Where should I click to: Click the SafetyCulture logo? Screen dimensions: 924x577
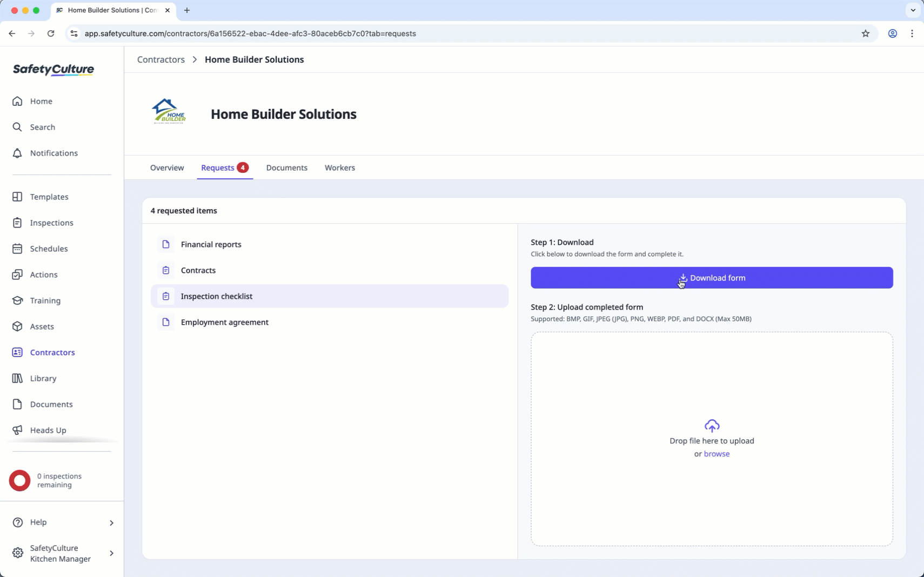53,70
